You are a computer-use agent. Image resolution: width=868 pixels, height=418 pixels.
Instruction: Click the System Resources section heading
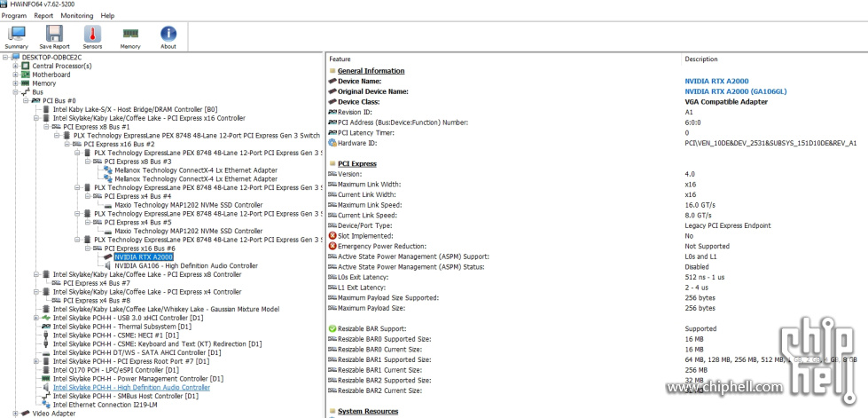pos(368,412)
